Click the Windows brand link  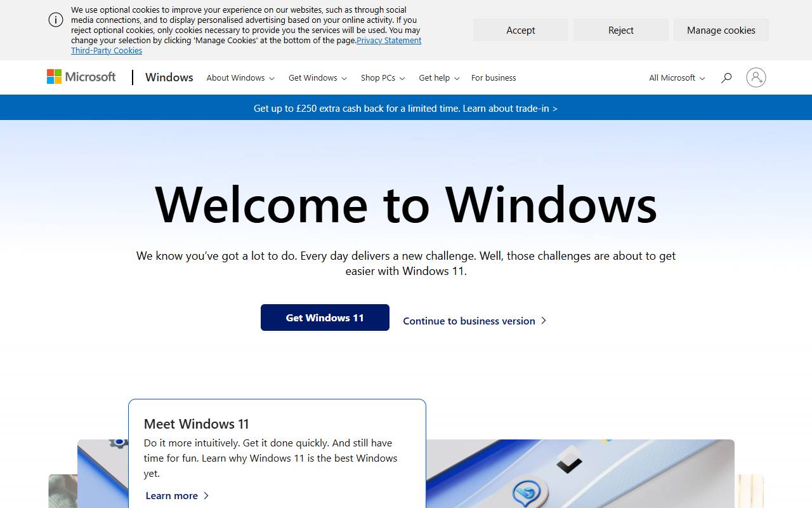[169, 77]
